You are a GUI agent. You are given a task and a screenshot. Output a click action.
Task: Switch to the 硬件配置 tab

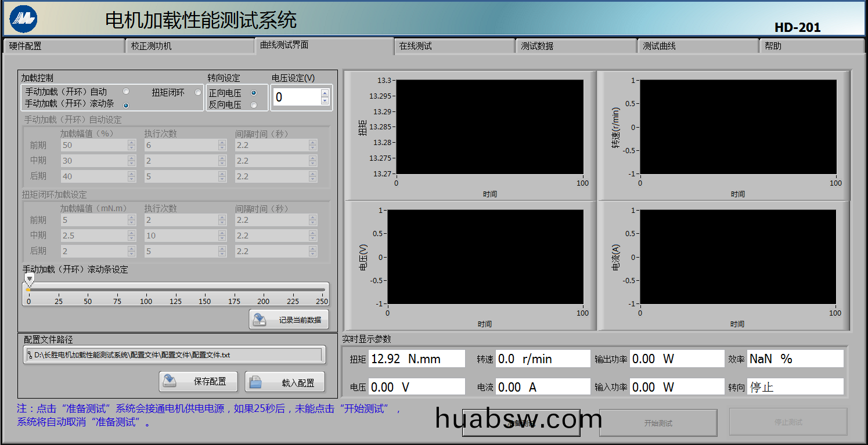coord(63,46)
